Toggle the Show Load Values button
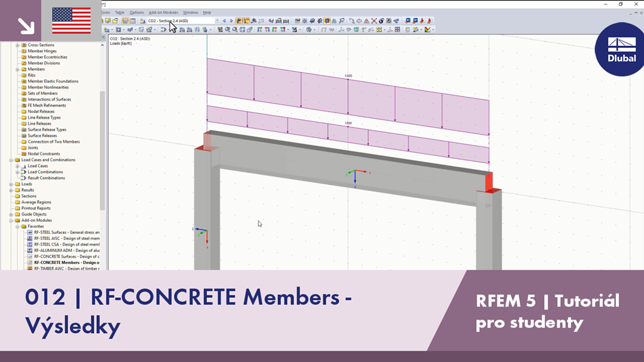The height and width of the screenshot is (362, 644). pyautogui.click(x=247, y=21)
